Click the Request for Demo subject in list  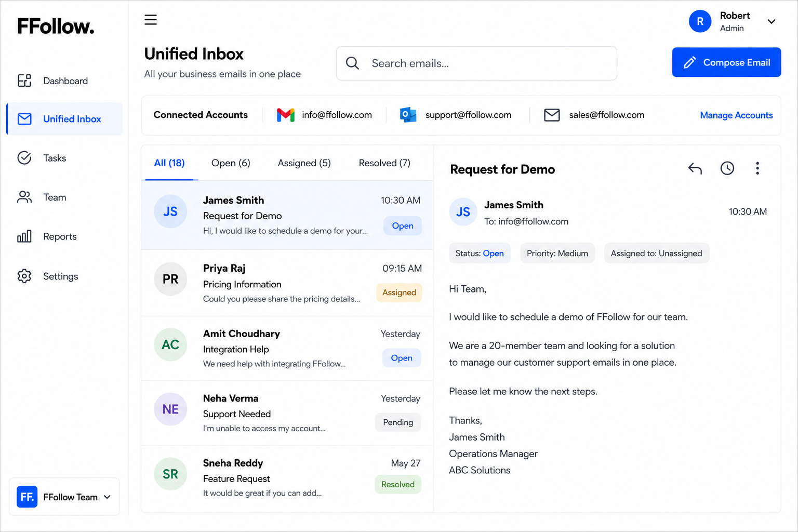tap(242, 216)
